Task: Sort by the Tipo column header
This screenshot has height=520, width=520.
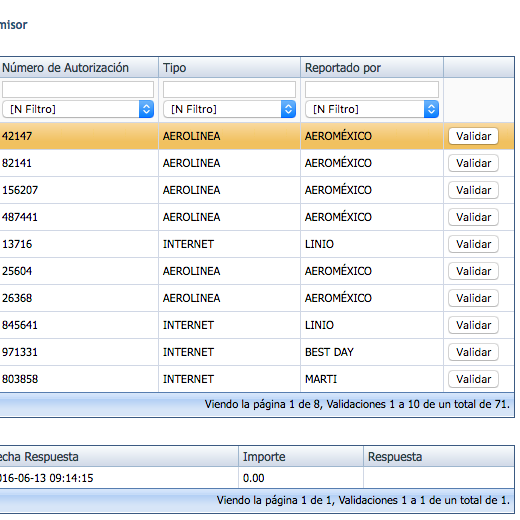Action: click(x=229, y=68)
